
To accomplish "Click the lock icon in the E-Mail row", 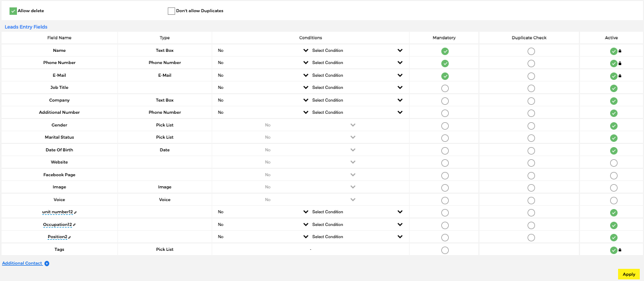I will (x=620, y=76).
